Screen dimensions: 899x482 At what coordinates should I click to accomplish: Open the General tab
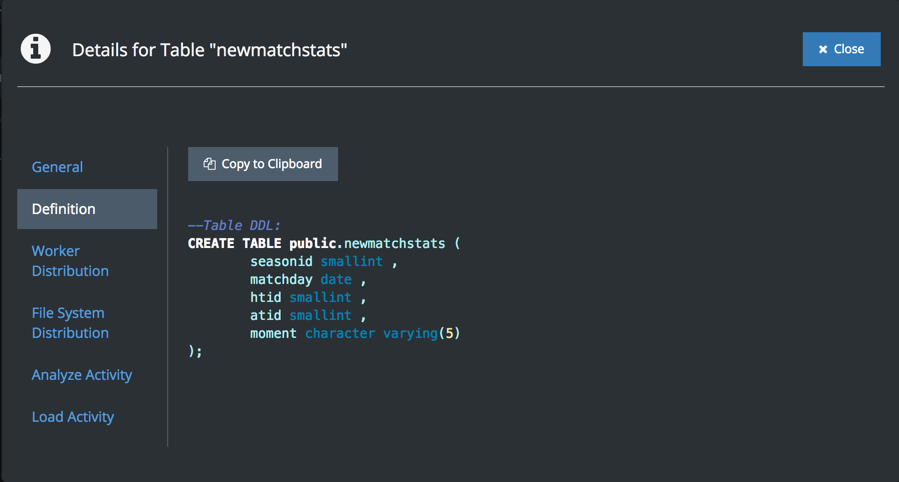(x=57, y=167)
